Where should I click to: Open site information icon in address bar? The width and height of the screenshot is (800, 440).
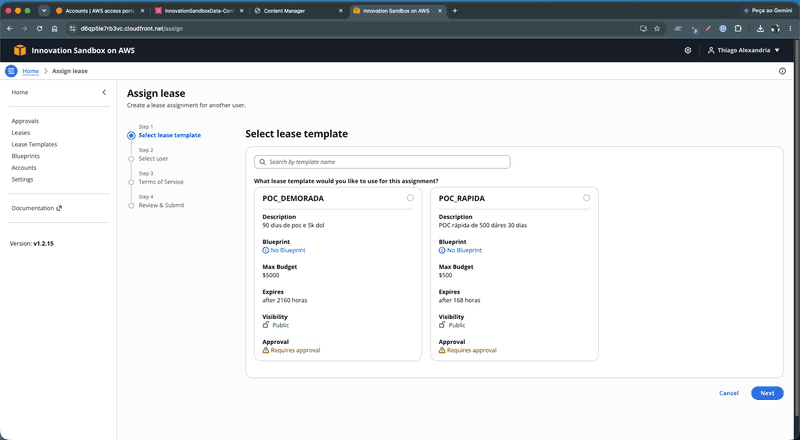[x=72, y=29]
